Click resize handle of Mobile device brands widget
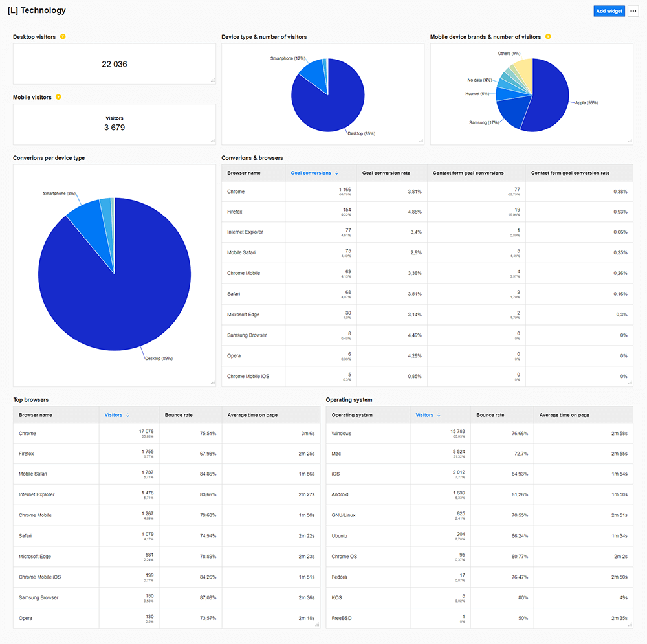The height and width of the screenshot is (644, 647). point(630,141)
